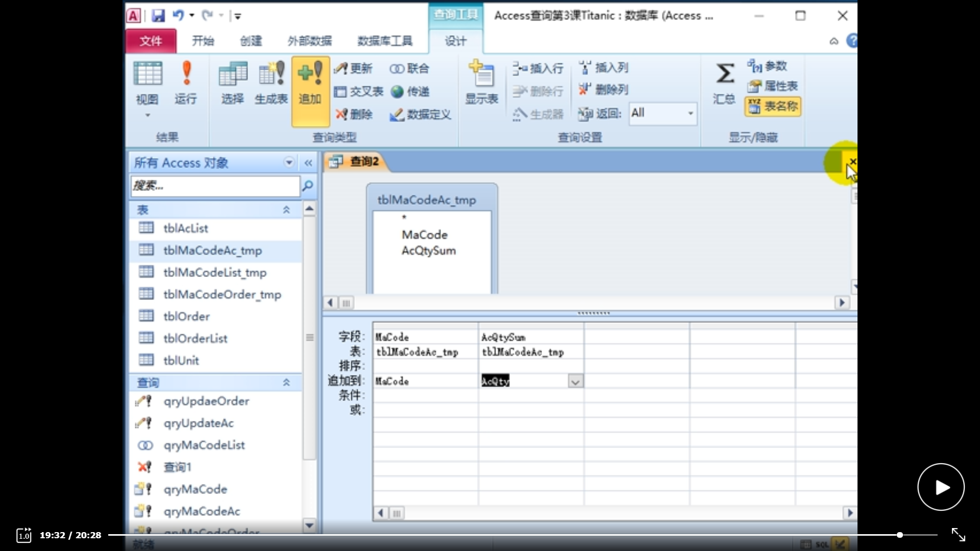Image resolution: width=980 pixels, height=551 pixels.
Task: Choose the Union (联合) query type
Action: tap(409, 68)
